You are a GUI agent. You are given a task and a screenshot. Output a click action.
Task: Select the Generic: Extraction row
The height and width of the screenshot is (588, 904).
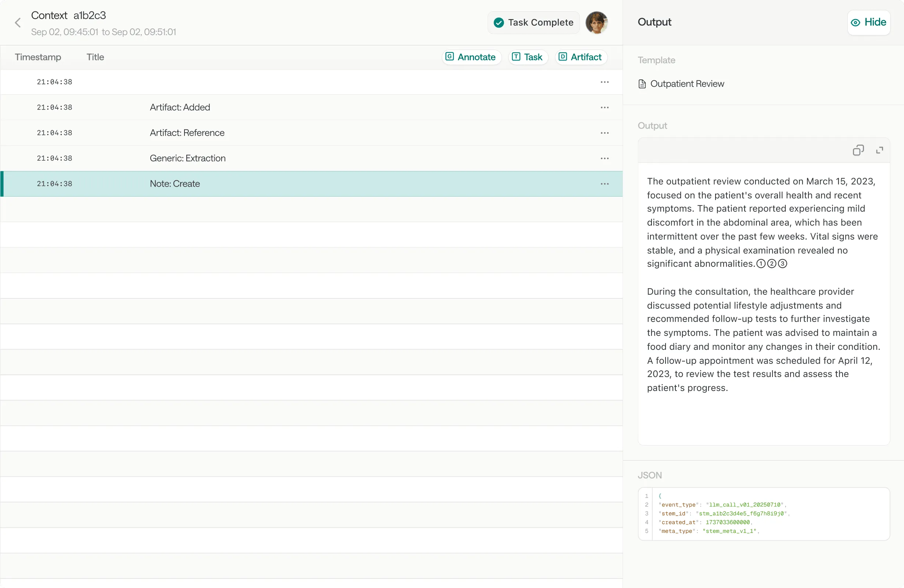(312, 158)
